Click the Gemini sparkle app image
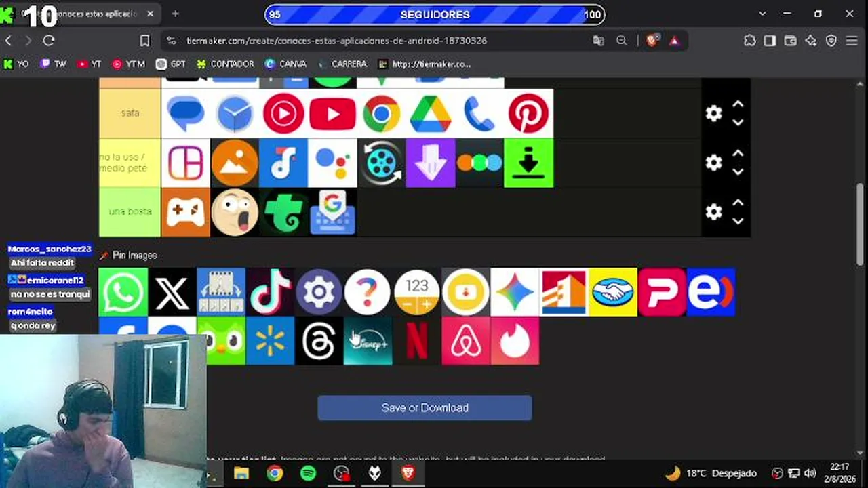 click(x=515, y=292)
